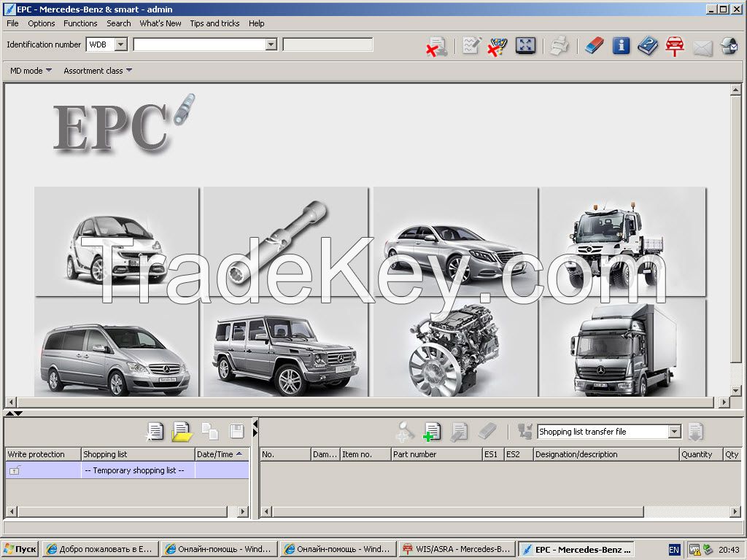Screen dimensions: 747x560
Task: Select the box truck thumbnail
Action: click(624, 348)
